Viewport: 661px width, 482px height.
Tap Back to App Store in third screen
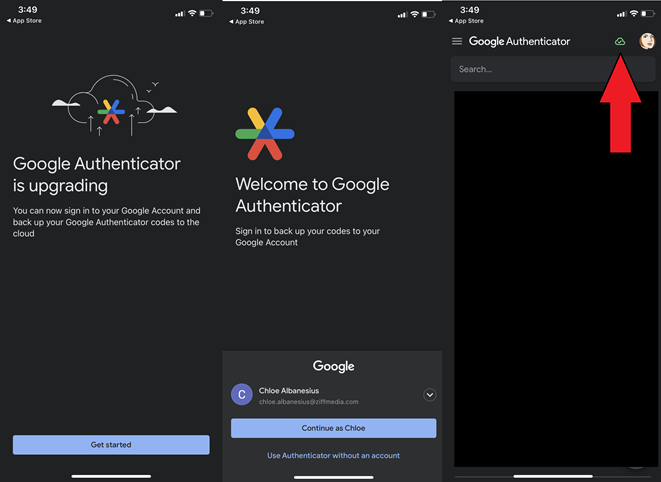[x=466, y=21]
